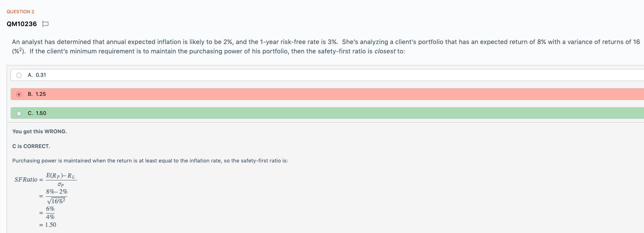Click the purchasing power explanation text
This screenshot has width=644, height=233.
[x=150, y=160]
